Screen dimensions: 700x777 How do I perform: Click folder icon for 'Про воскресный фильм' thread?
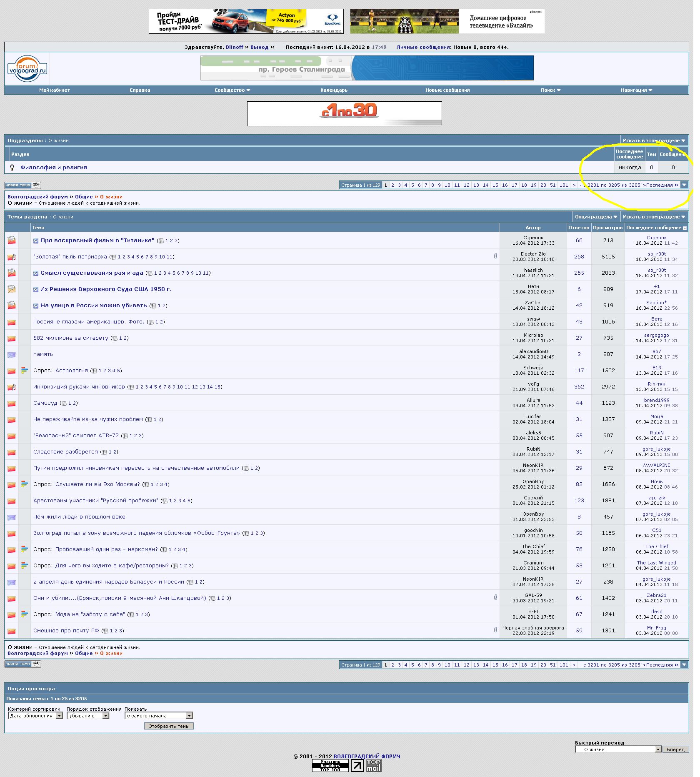pos(12,241)
